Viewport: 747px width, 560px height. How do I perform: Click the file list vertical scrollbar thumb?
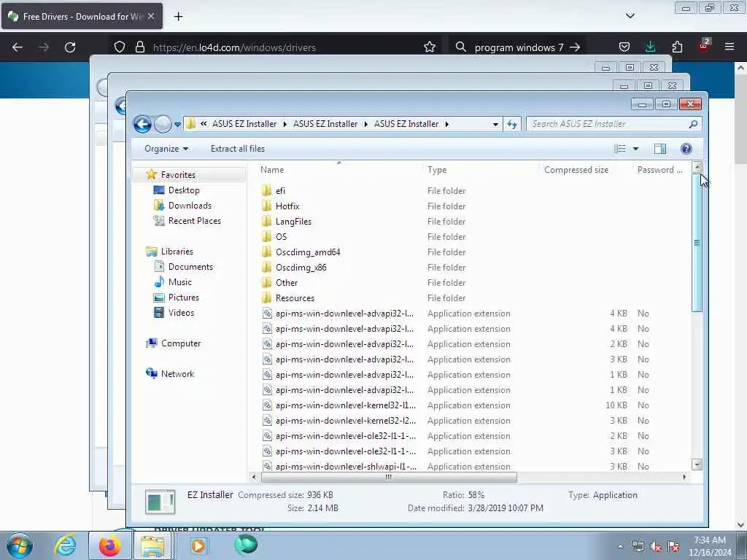697,243
